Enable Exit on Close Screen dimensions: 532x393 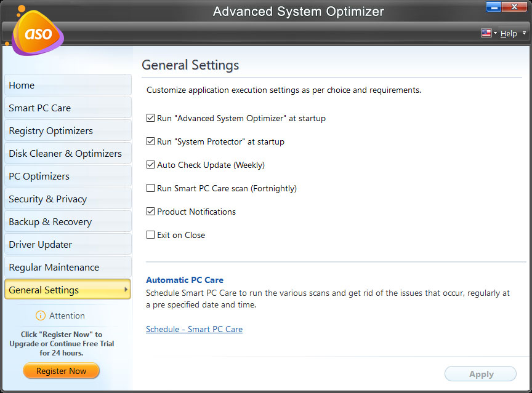click(150, 235)
